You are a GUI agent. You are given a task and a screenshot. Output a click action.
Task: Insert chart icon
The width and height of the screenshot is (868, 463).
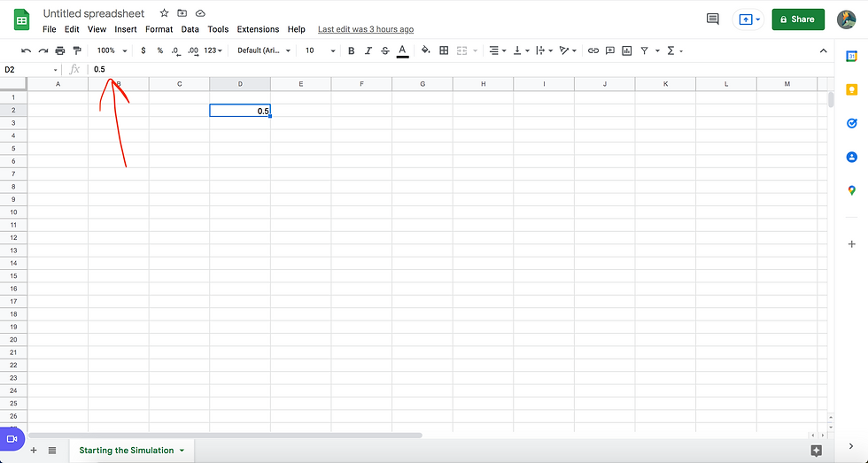tap(627, 50)
